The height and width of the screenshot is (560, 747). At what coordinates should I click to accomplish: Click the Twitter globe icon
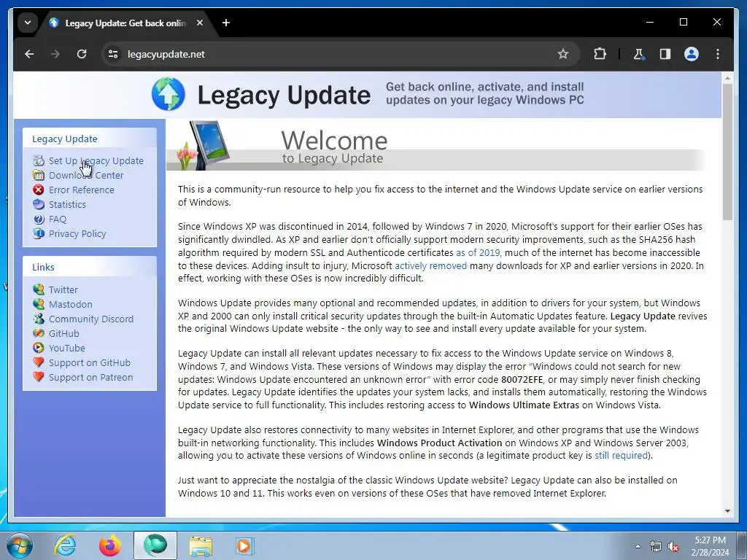pos(39,289)
